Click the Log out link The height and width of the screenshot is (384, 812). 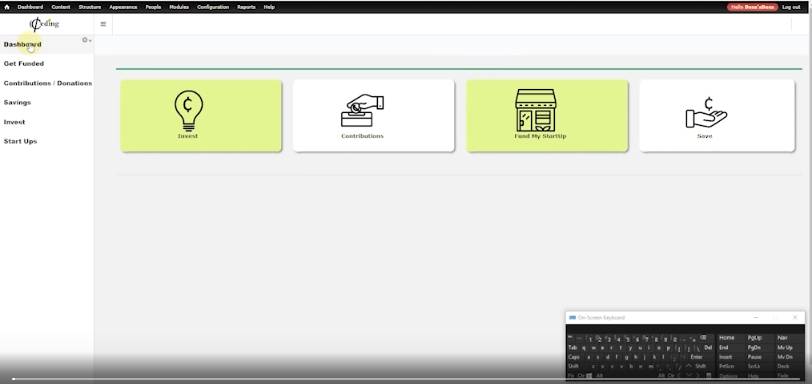[791, 7]
